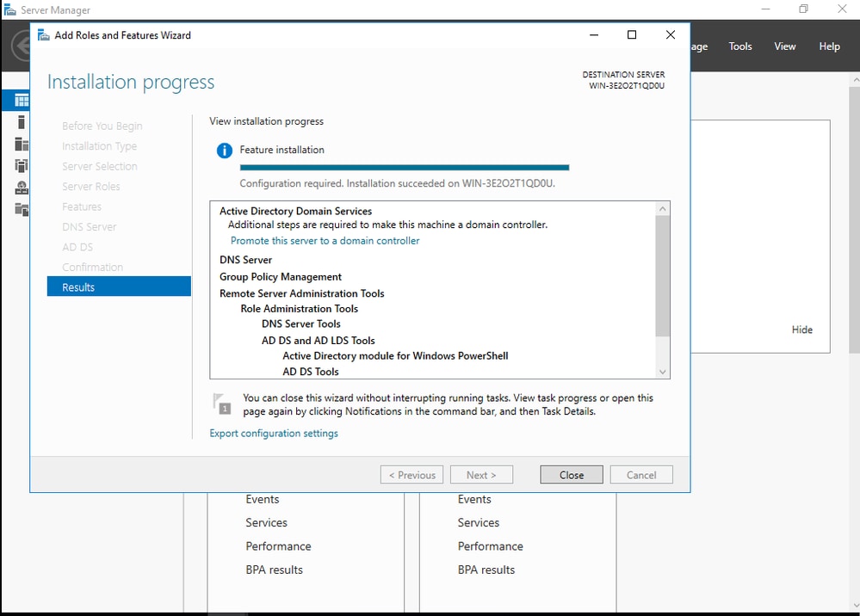Minimize the Server Manager window
The height and width of the screenshot is (616, 860).
tap(765, 9)
